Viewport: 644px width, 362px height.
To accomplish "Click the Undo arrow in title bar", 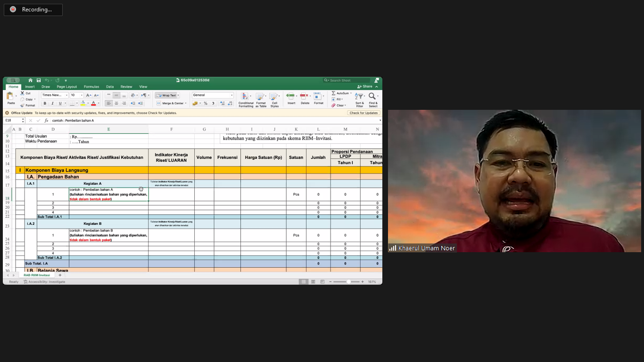I will pyautogui.click(x=47, y=80).
